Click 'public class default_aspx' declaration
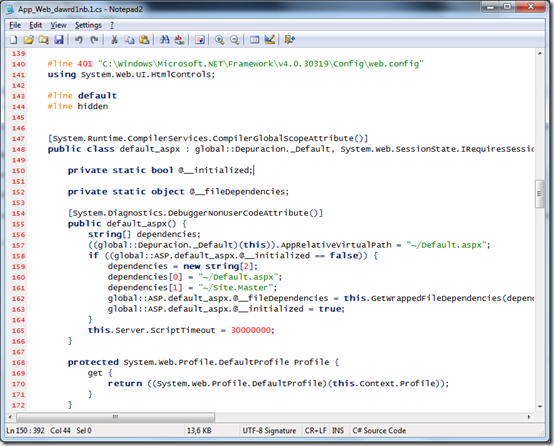The image size is (554, 446). point(114,149)
